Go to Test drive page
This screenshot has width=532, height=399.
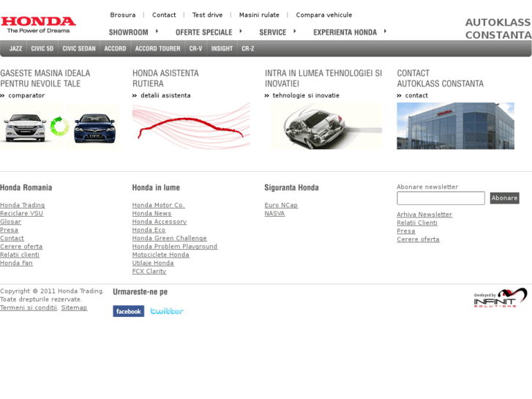[208, 15]
